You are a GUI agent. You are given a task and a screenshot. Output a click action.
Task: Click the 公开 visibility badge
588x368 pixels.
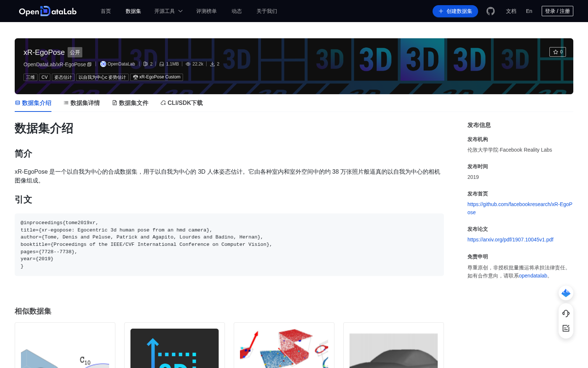pos(75,52)
